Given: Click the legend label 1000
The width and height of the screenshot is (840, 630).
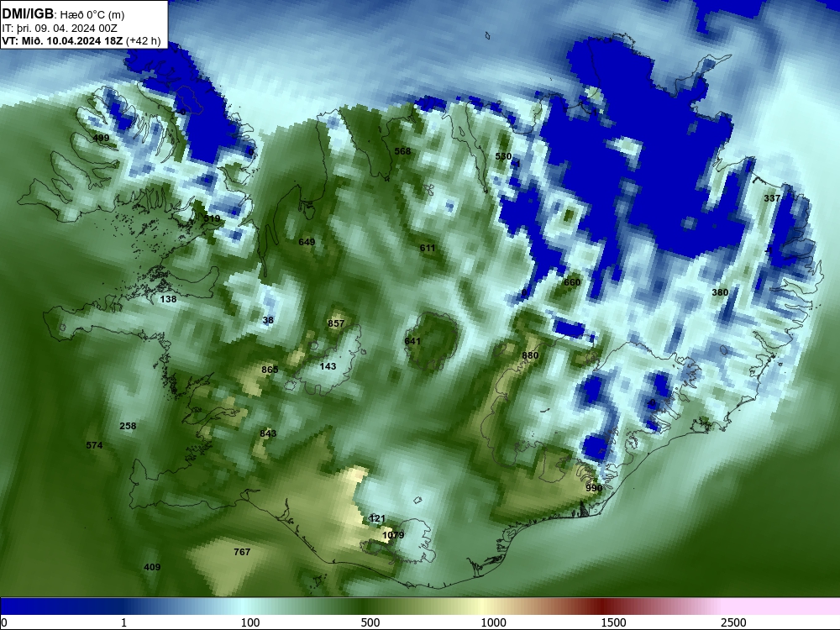Looking at the screenshot, I should (493, 622).
